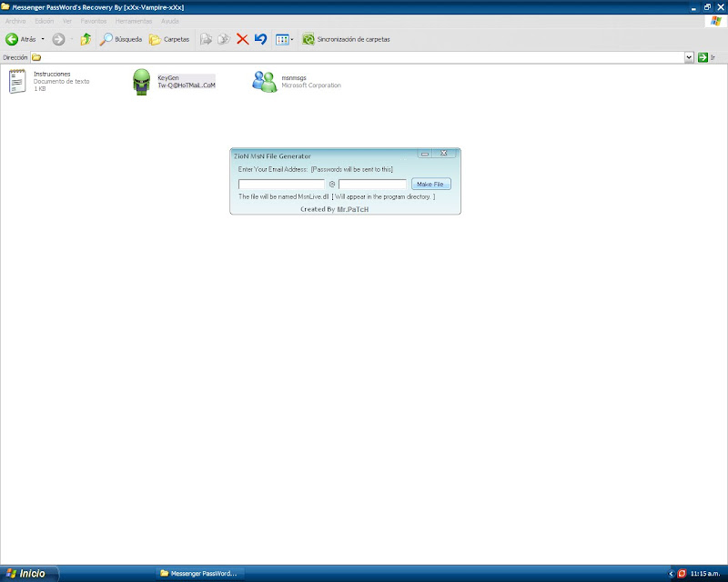728x582 pixels.
Task: Click the 11:15 a.m. clock
Action: click(x=704, y=574)
